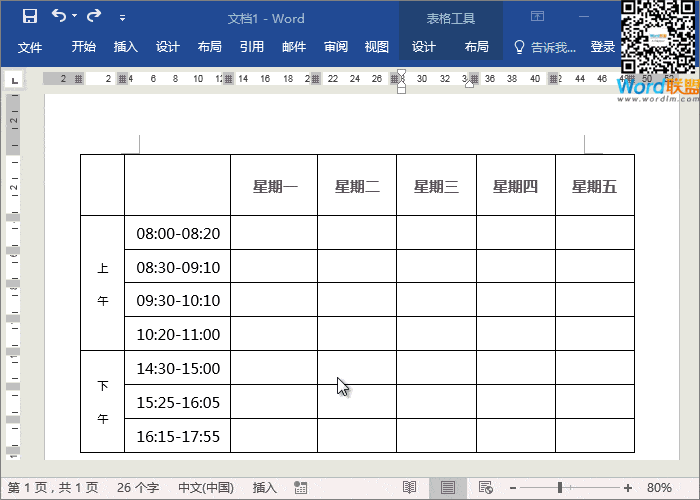Open the ribbon display options icon

tap(538, 16)
